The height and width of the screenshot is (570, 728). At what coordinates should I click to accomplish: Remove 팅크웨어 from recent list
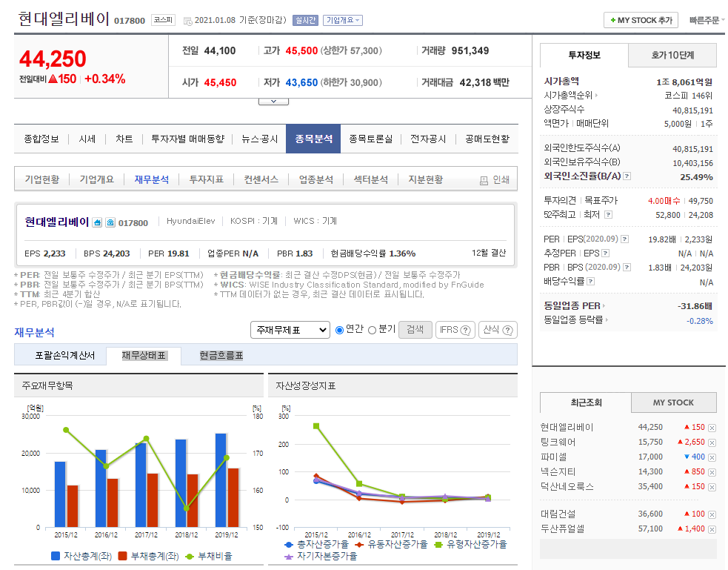point(712,443)
